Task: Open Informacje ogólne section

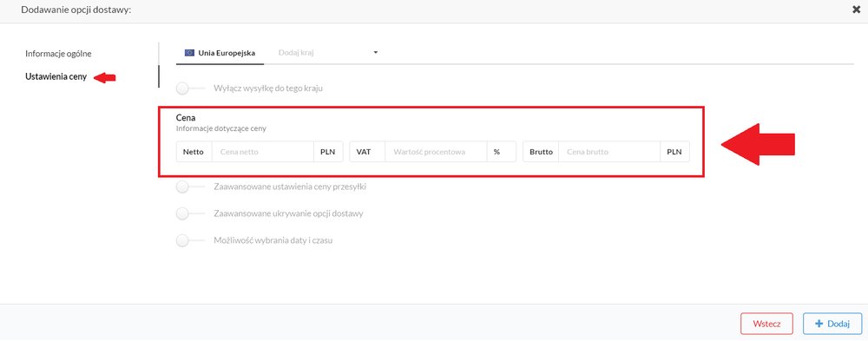Action: (58, 54)
